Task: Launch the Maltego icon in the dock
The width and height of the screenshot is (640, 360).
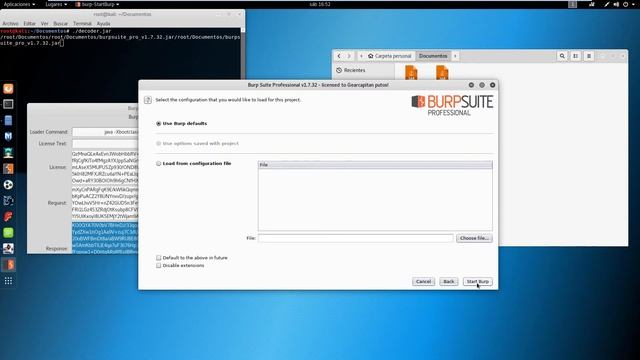Action: pyautogui.click(x=8, y=200)
